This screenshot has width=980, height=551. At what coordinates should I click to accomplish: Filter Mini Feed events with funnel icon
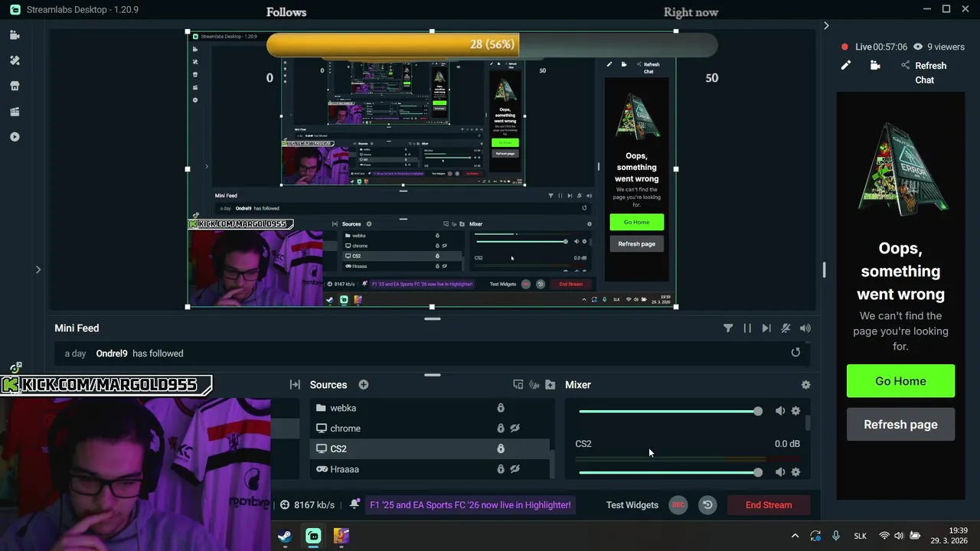[x=728, y=328]
